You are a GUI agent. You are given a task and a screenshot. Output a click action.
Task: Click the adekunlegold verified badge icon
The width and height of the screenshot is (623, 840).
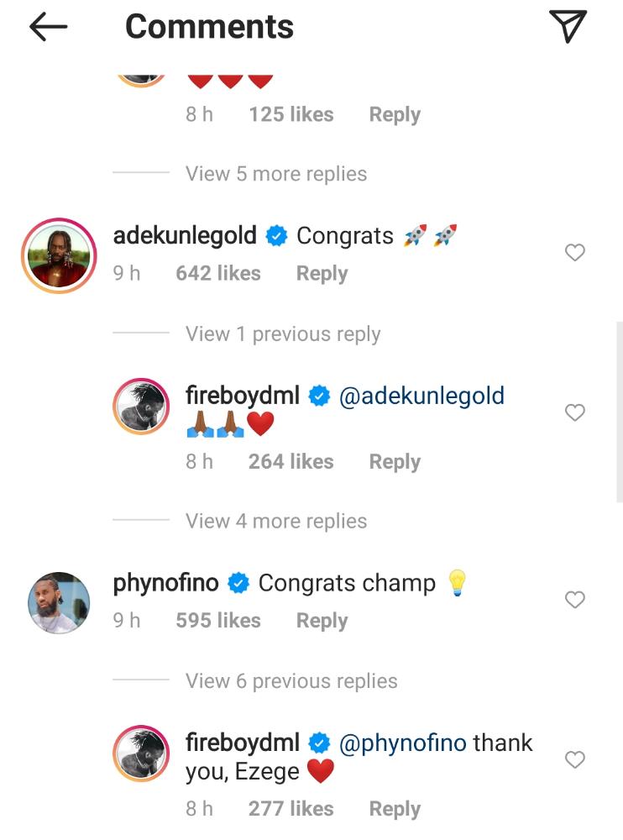[276, 237]
